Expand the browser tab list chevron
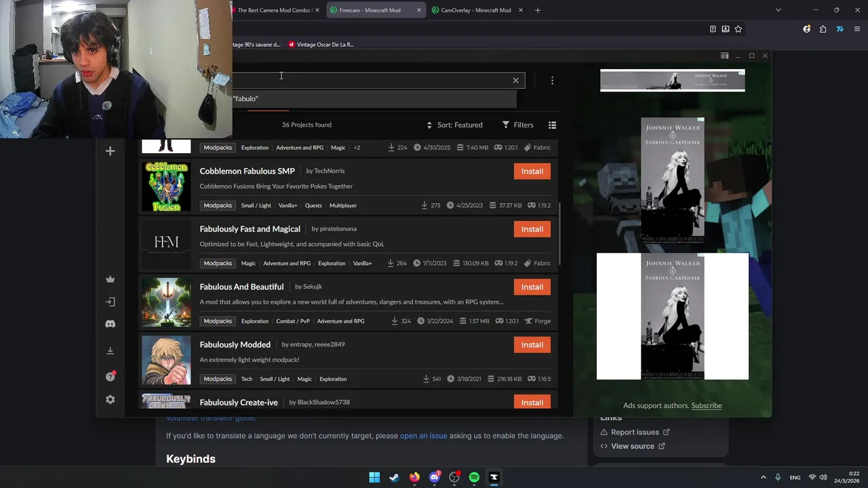The width and height of the screenshot is (868, 488). click(778, 10)
